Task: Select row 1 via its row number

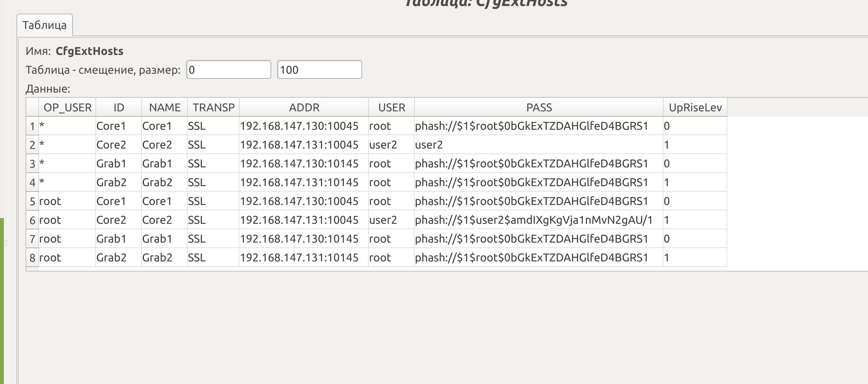Action: point(32,126)
